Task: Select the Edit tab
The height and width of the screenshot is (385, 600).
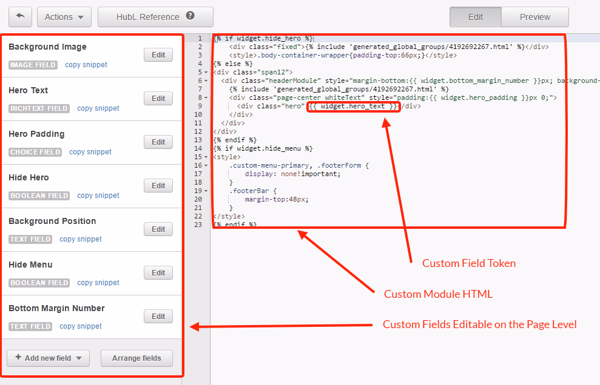Action: [475, 17]
